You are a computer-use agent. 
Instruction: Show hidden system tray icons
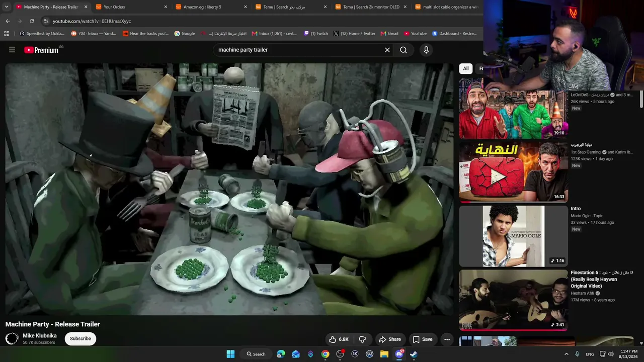click(x=566, y=354)
